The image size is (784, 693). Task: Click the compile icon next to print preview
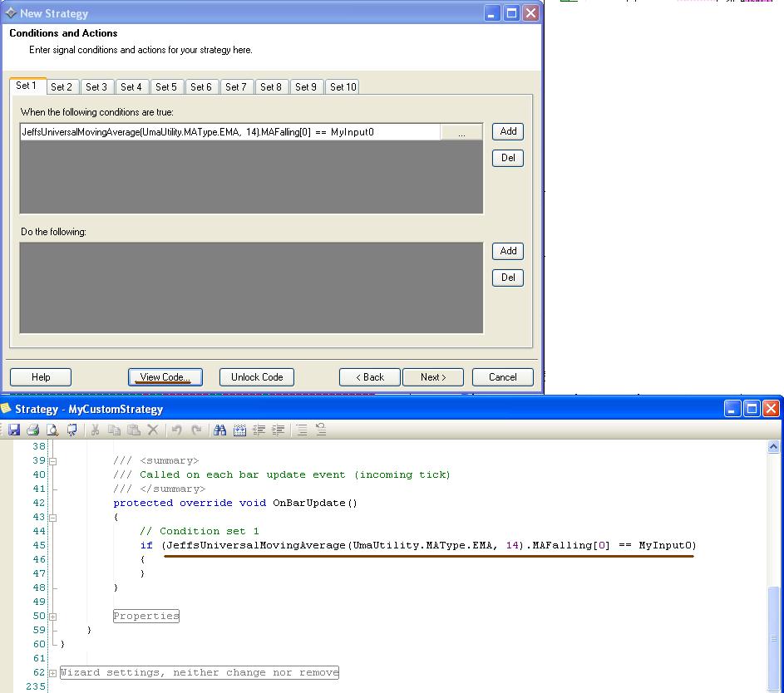pyautogui.click(x=71, y=430)
